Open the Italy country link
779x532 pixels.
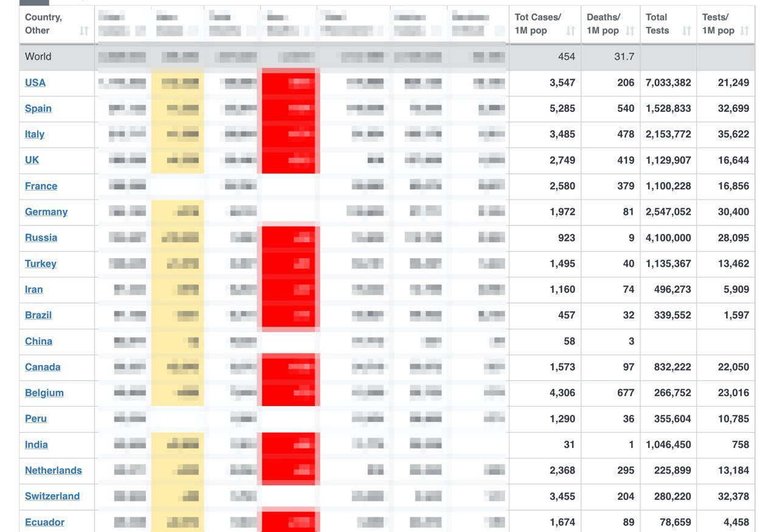point(35,135)
